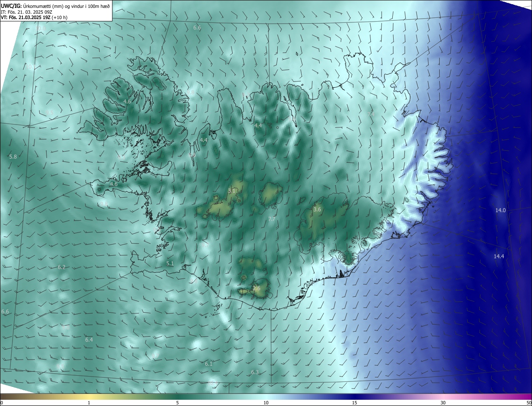Click the 7.7 value label
The image size is (532, 406).
pyautogui.click(x=272, y=219)
